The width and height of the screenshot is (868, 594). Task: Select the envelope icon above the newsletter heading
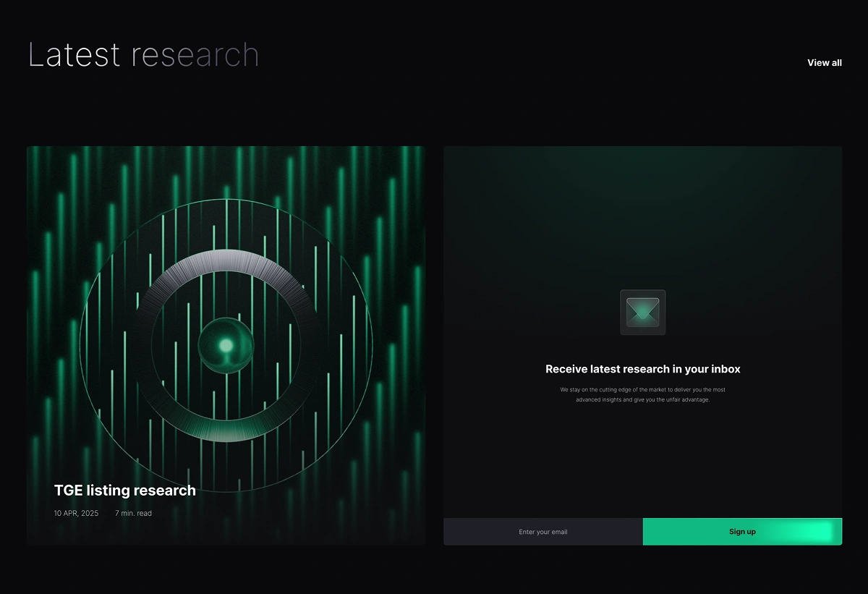(642, 312)
